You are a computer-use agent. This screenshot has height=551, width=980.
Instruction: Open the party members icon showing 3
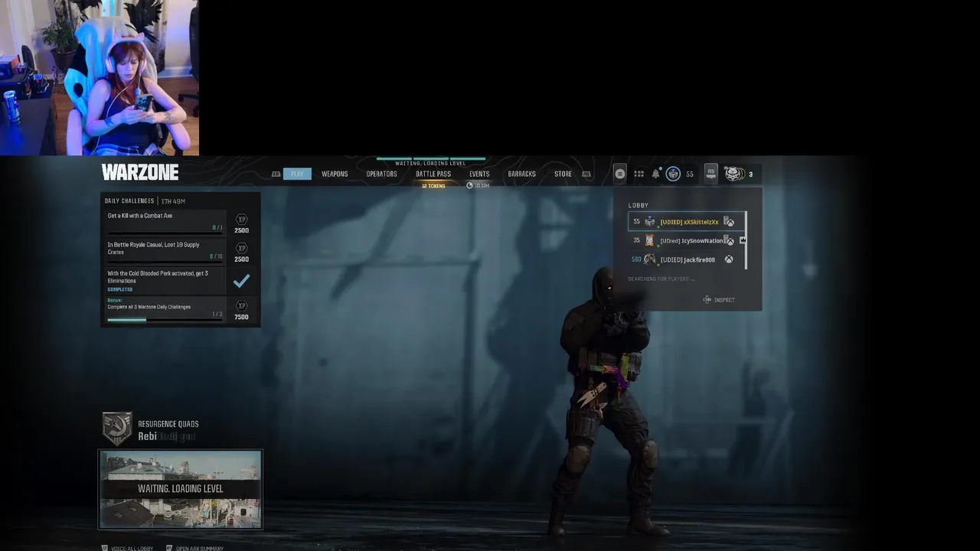click(x=734, y=174)
